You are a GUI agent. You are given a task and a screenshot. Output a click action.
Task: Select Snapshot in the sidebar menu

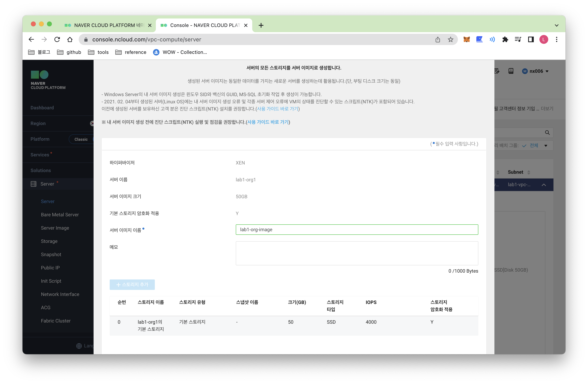[x=51, y=255]
